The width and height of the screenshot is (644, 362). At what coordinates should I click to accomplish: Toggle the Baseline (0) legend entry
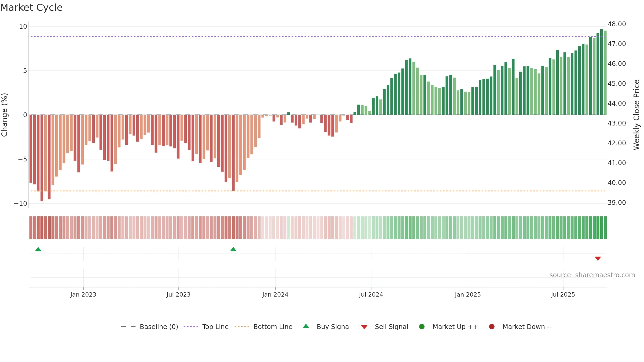149,327
